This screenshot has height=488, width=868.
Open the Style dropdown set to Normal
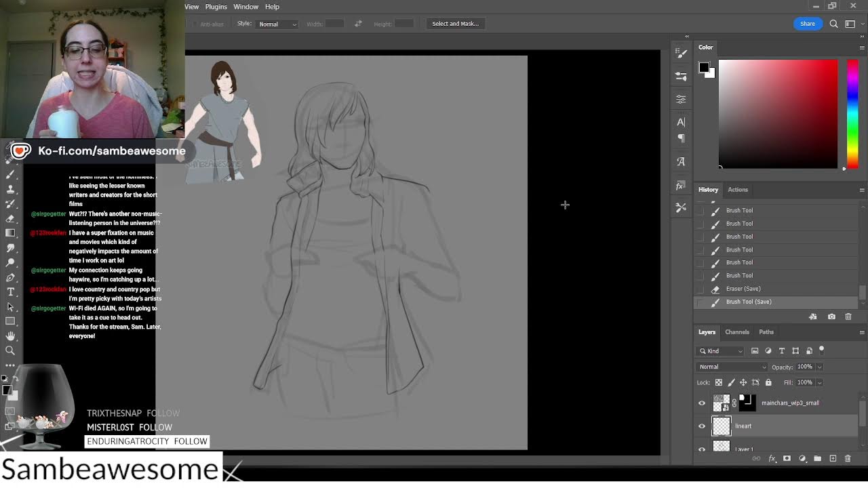277,24
